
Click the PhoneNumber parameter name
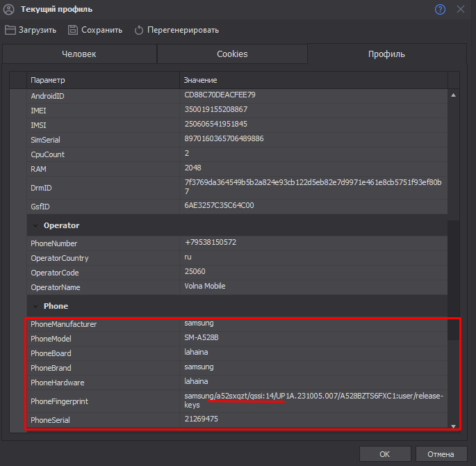54,243
